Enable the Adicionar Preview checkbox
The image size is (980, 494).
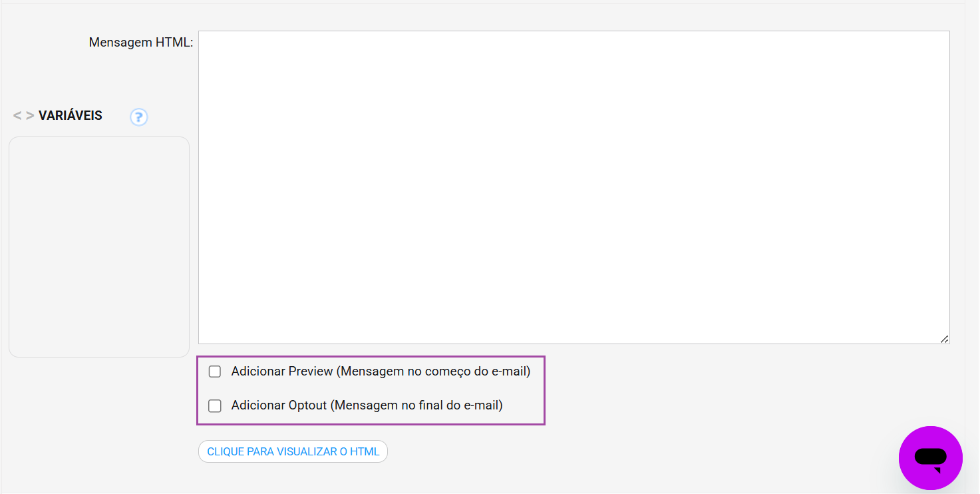(215, 371)
